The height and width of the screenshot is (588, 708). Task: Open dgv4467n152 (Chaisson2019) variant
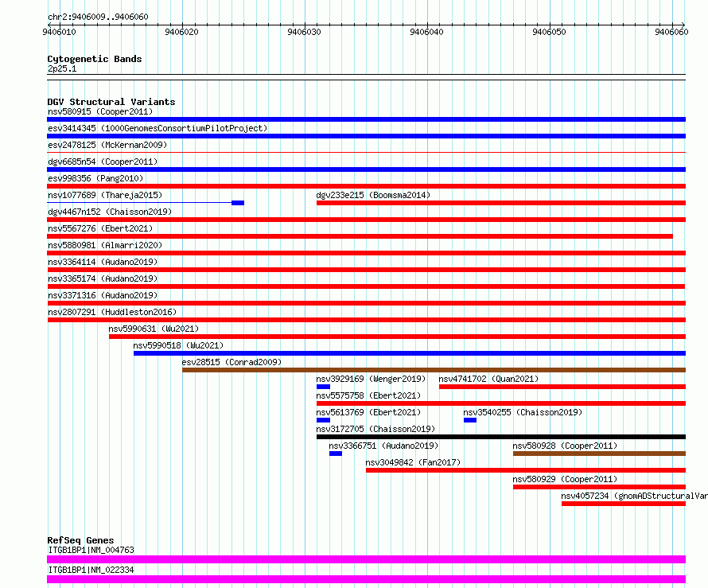pyautogui.click(x=110, y=212)
